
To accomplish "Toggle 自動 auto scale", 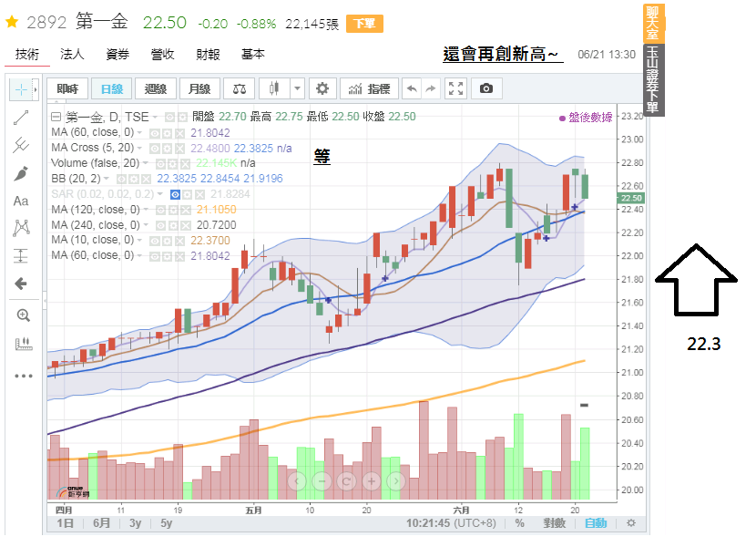I will (x=596, y=523).
